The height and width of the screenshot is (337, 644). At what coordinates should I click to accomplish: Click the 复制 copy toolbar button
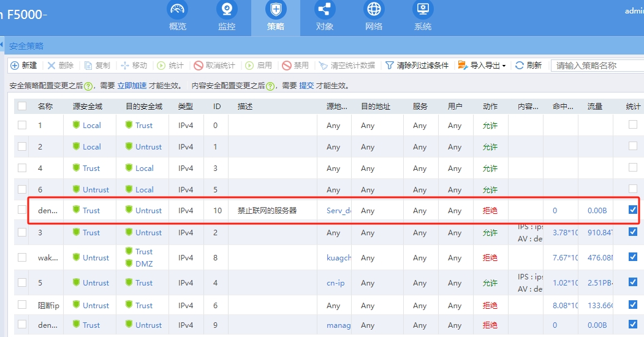coord(97,66)
